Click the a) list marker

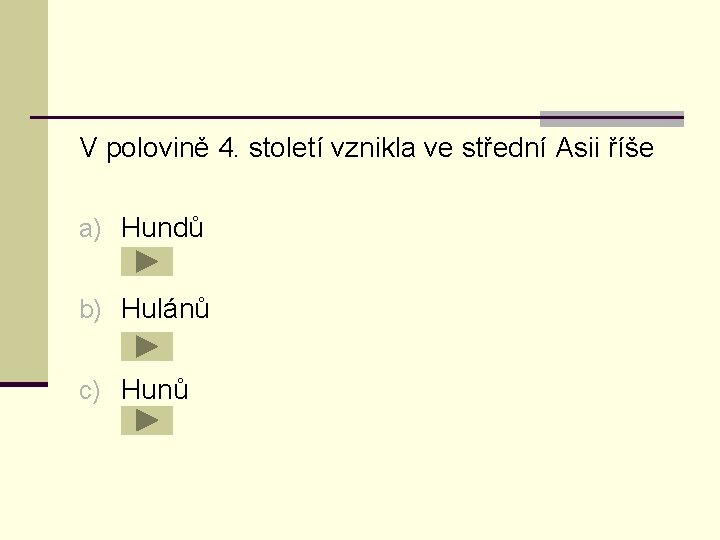coord(91,230)
